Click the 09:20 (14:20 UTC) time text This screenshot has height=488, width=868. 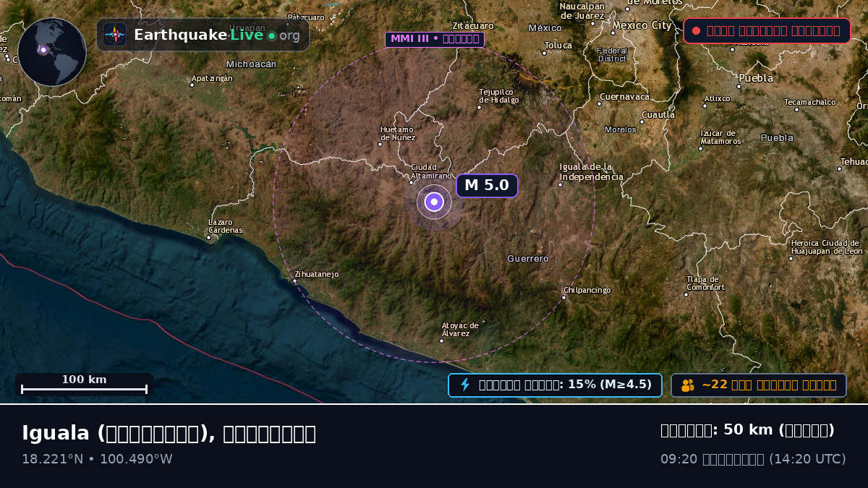753,459
